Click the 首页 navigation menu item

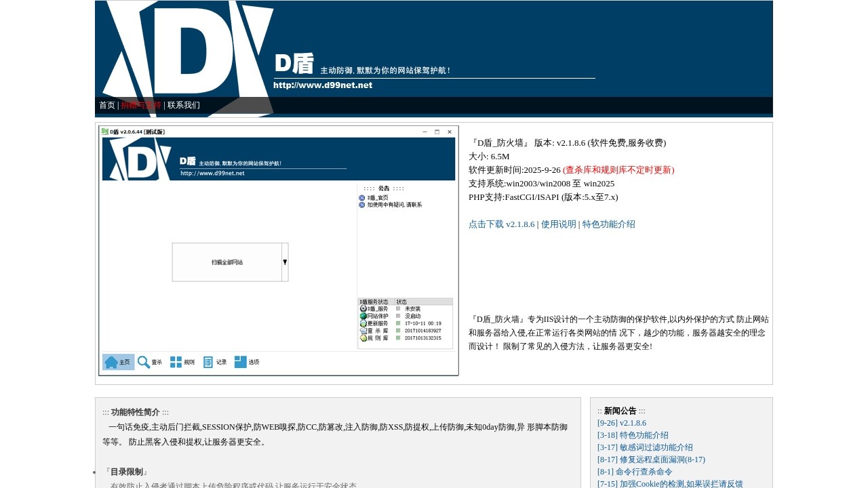106,105
